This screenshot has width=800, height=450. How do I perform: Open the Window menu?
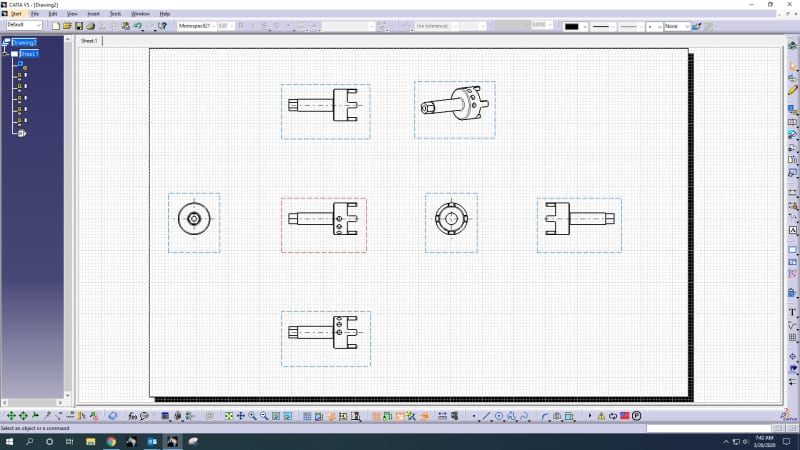point(140,14)
